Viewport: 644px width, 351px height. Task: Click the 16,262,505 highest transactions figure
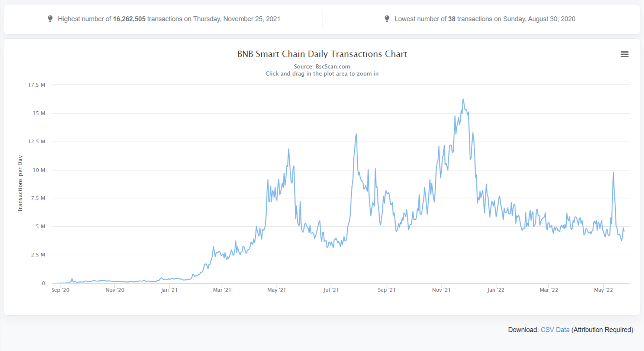pos(129,19)
